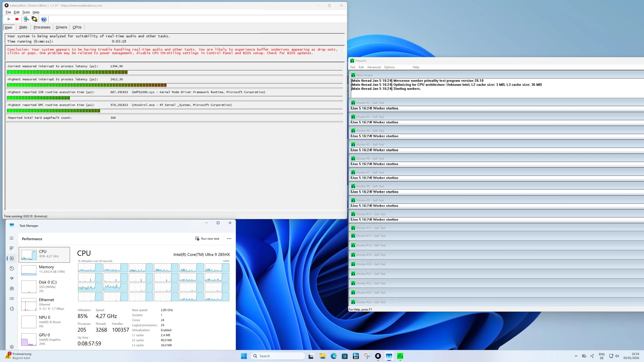Screen dimensions: 644x362
Task: Open Prime95's Advanced menu
Action: [374, 67]
